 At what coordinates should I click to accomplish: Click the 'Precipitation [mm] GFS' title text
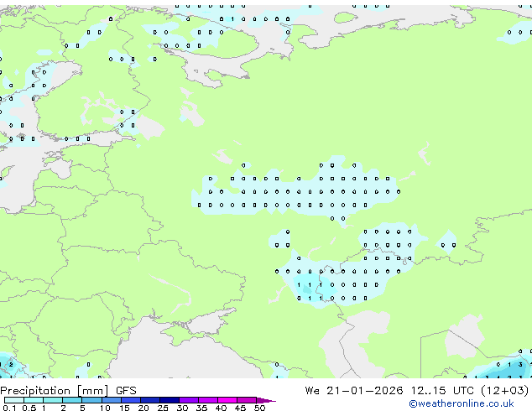pyautogui.click(x=68, y=391)
